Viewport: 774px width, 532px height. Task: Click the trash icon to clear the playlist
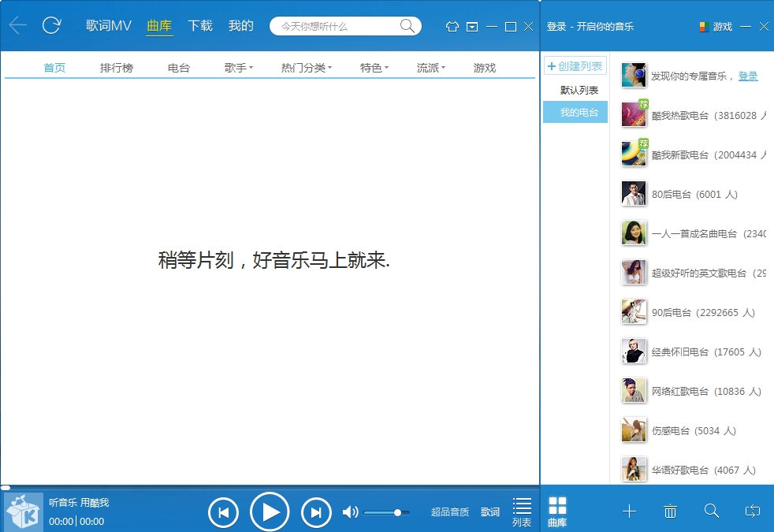click(671, 512)
